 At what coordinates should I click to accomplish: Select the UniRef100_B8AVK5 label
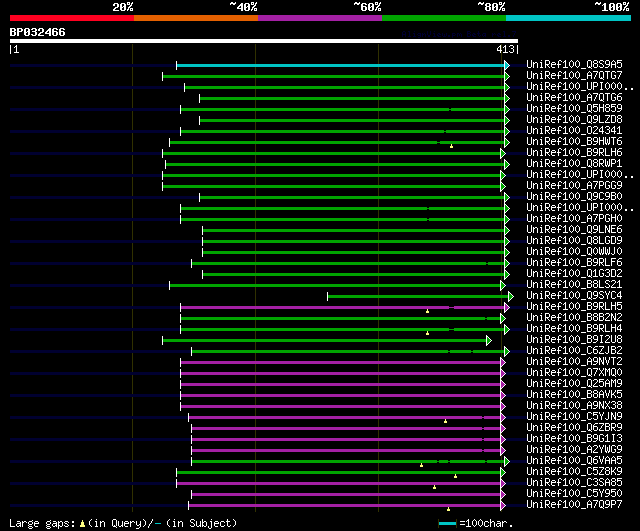(x=574, y=395)
